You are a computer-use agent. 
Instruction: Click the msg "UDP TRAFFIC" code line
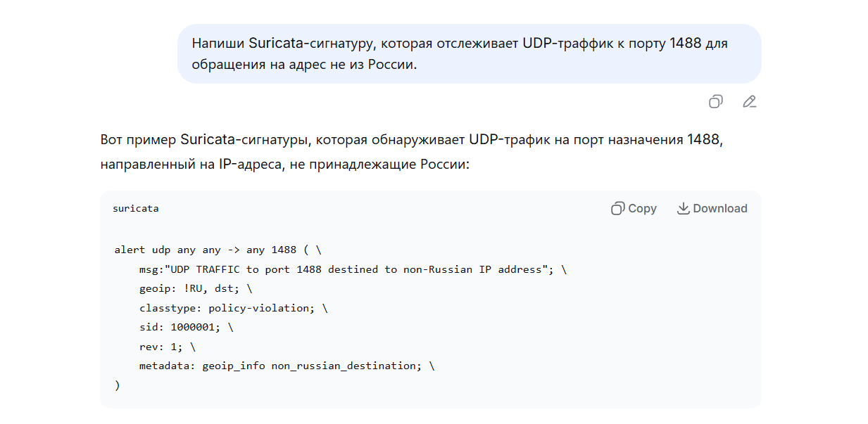click(x=352, y=269)
